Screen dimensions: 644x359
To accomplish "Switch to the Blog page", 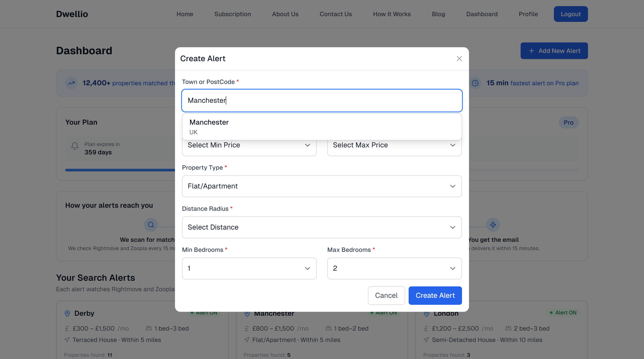I will [x=439, y=14].
